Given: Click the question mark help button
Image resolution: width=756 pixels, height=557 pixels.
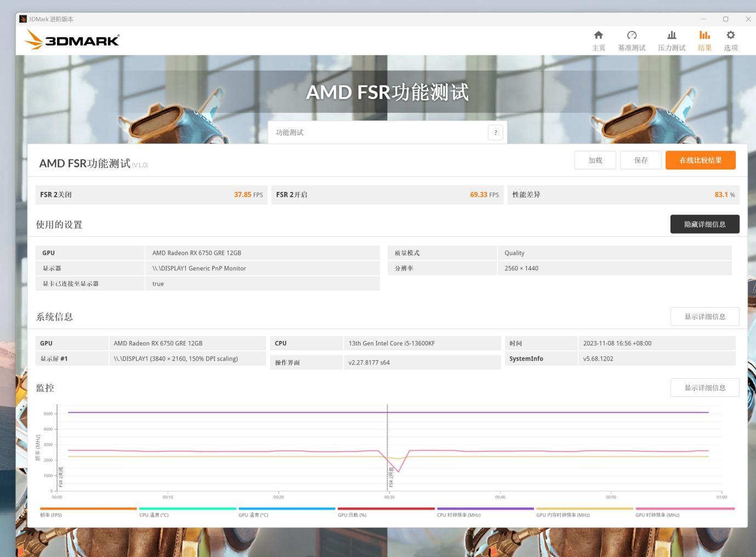Looking at the screenshot, I should click(495, 132).
